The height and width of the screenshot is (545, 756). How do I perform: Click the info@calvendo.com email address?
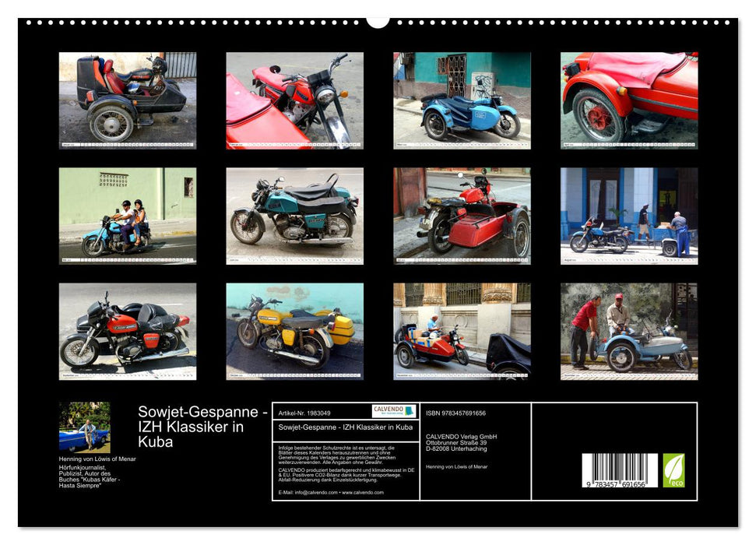pyautogui.click(x=304, y=492)
